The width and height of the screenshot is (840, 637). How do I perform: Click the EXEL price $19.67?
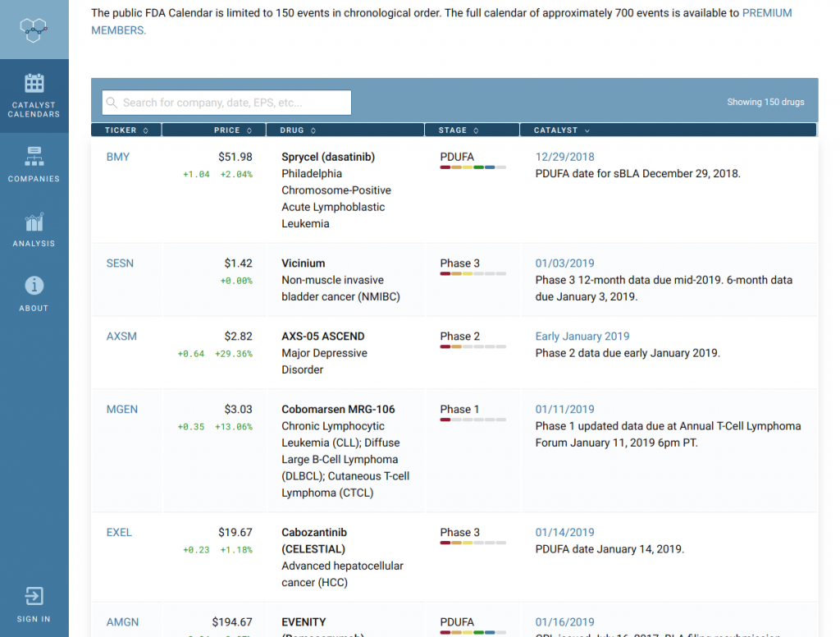pyautogui.click(x=235, y=533)
